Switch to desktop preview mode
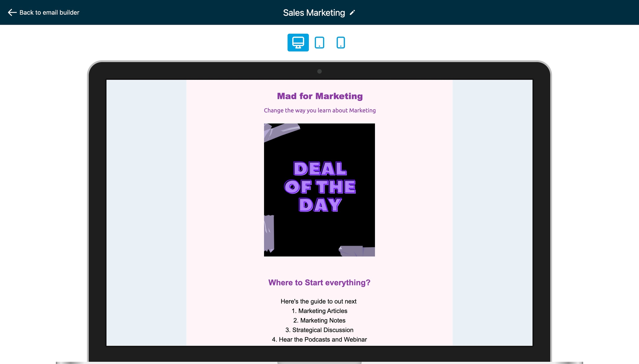Screen dimensions: 639x364 click(x=298, y=42)
